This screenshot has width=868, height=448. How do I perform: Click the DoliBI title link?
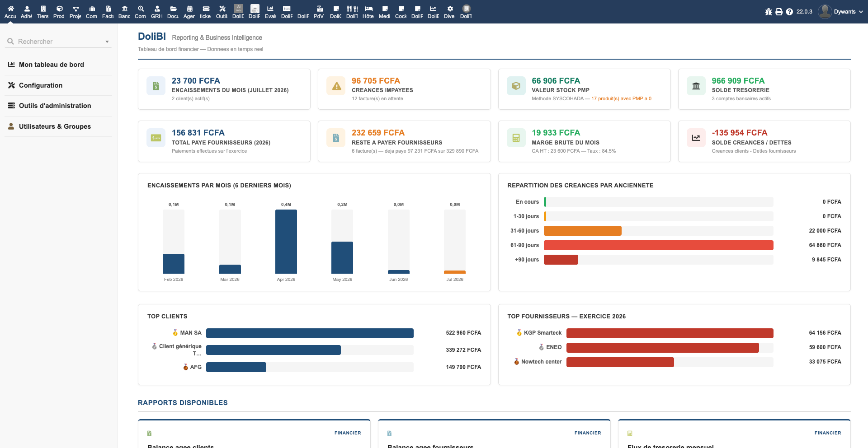(152, 37)
